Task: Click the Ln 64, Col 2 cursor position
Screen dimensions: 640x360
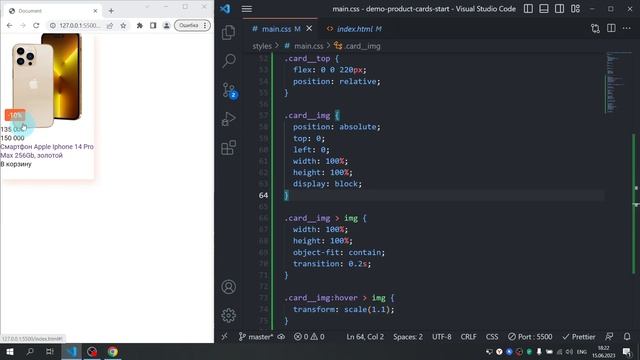Action: pyautogui.click(x=365, y=337)
